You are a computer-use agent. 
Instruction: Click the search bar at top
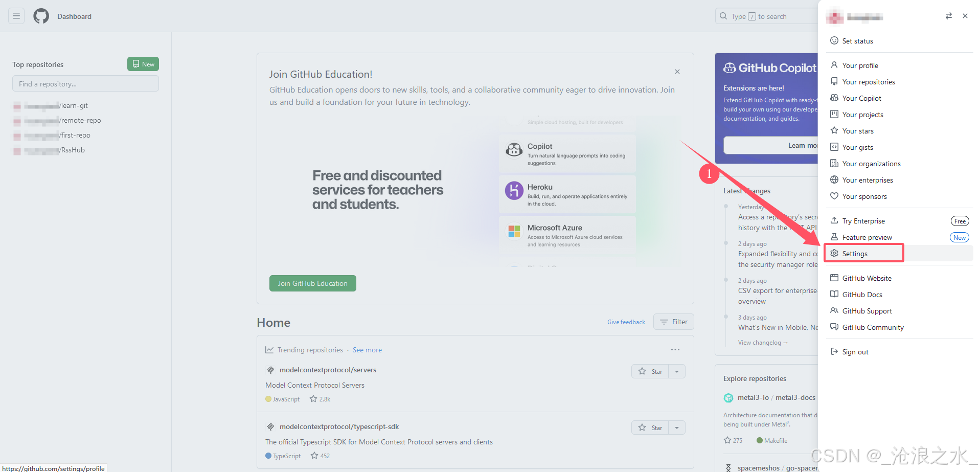click(766, 16)
